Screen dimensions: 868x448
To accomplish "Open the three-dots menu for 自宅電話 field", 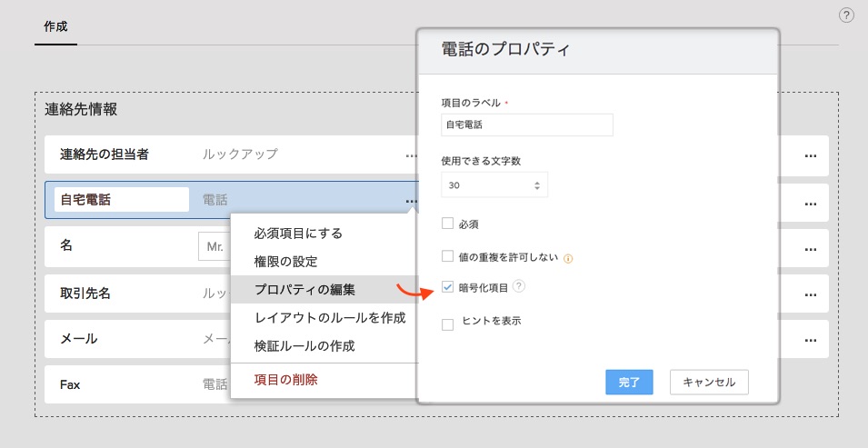I will pos(411,201).
